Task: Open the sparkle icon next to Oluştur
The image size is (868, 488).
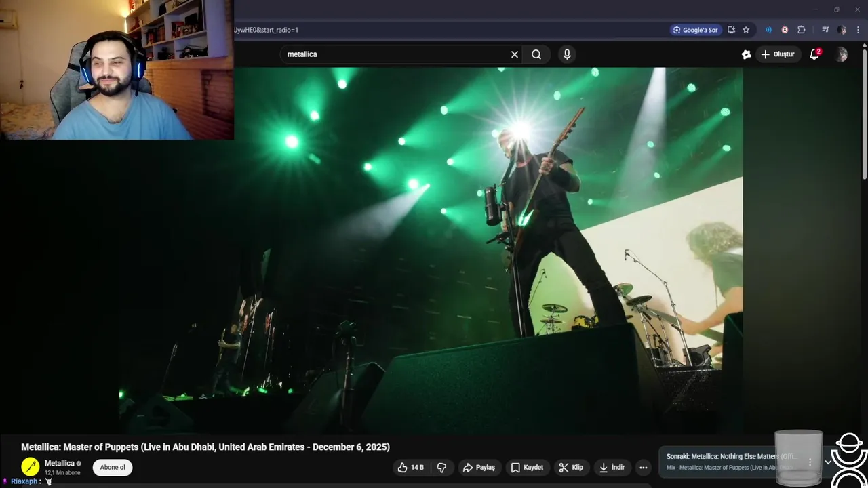Action: pyautogui.click(x=746, y=54)
